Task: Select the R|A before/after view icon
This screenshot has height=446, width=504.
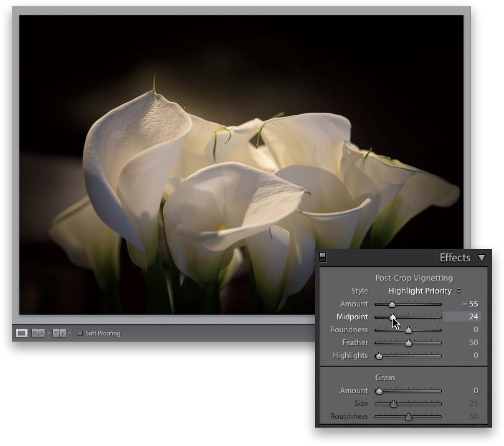Action: pos(38,333)
